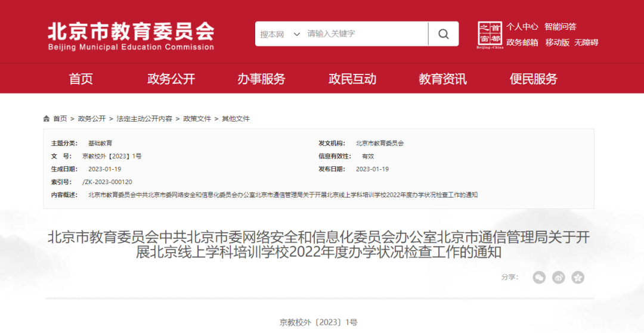Open the 搜本网 search scope dropdown
This screenshot has height=333, width=644.
coord(280,34)
